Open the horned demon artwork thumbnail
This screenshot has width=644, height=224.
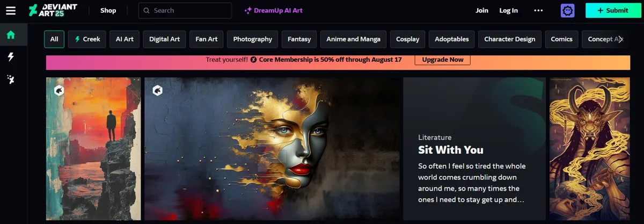(590, 149)
